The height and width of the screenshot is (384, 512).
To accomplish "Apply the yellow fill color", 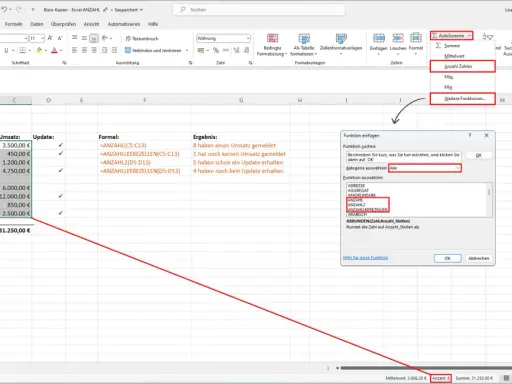I will pos(39,50).
